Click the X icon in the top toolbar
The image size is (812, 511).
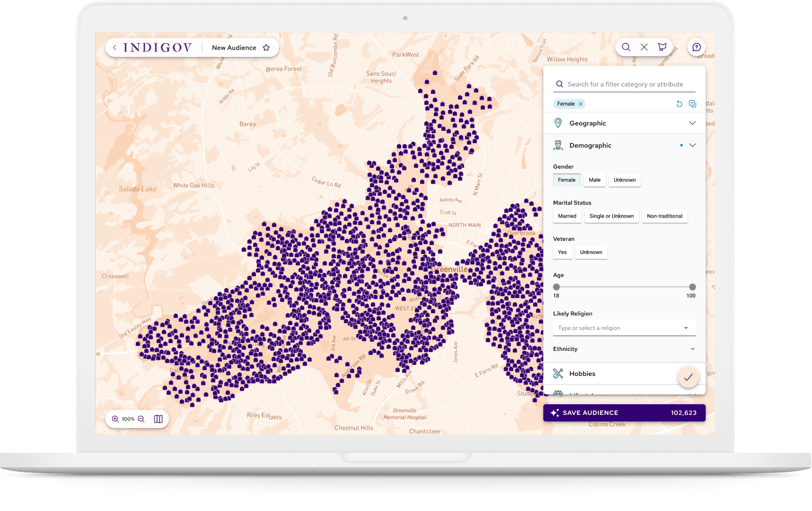click(x=644, y=47)
